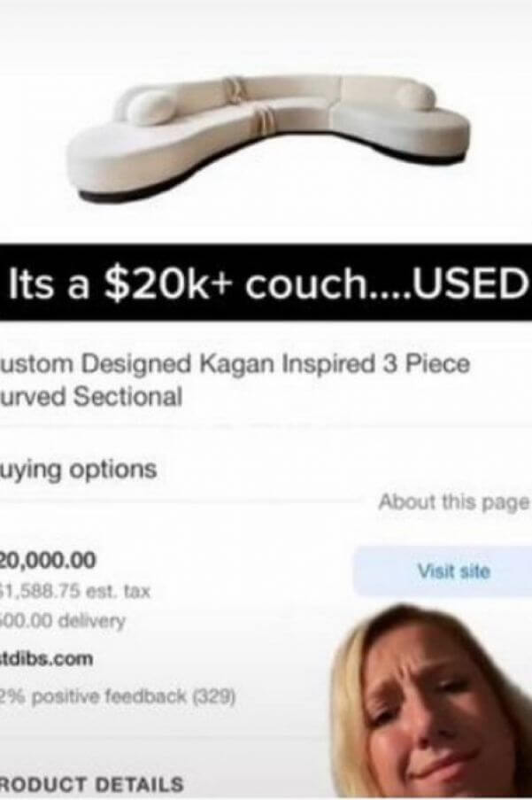Open the 1stdibs.com seller link
The height and width of the screenshot is (800, 532).
[x=46, y=658]
